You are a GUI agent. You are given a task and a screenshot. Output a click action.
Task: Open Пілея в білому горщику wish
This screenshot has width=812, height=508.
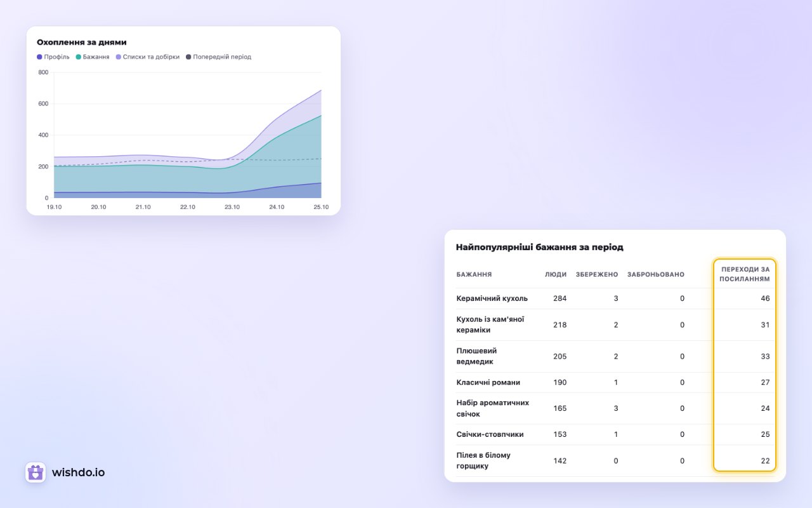(483, 460)
